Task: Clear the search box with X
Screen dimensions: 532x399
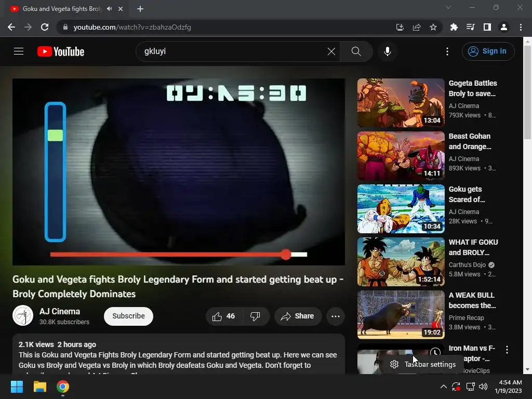Action: click(331, 51)
